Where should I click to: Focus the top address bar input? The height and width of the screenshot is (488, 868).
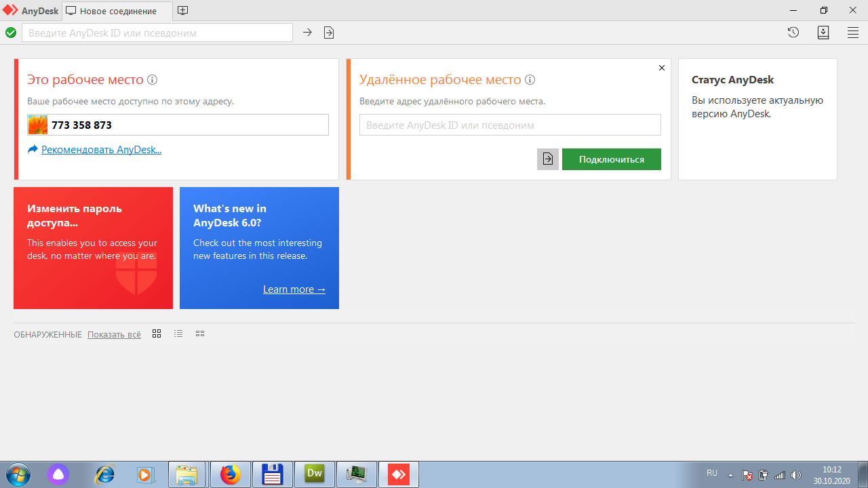point(157,33)
